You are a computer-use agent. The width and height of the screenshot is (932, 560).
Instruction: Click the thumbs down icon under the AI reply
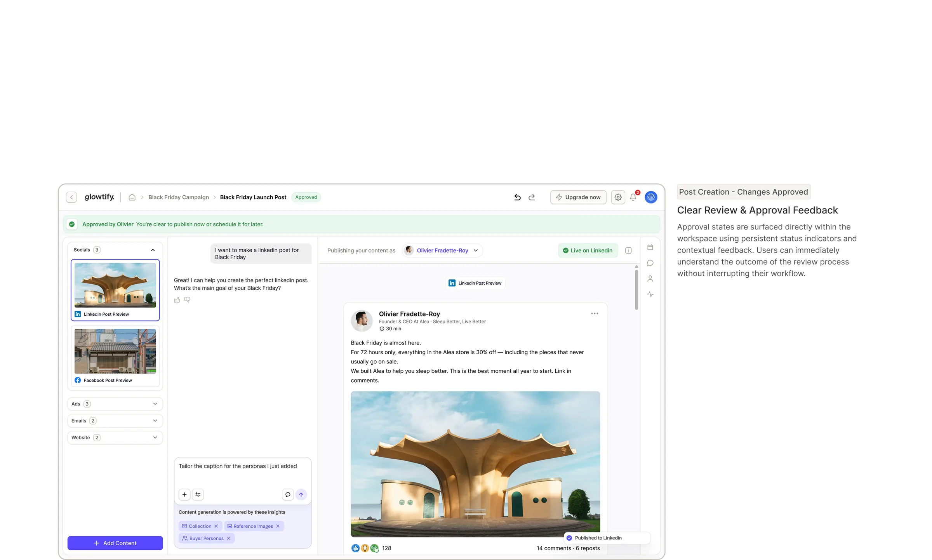pos(187,300)
